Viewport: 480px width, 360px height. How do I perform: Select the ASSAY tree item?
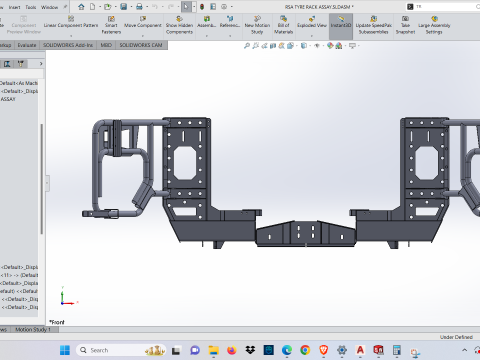8,99
